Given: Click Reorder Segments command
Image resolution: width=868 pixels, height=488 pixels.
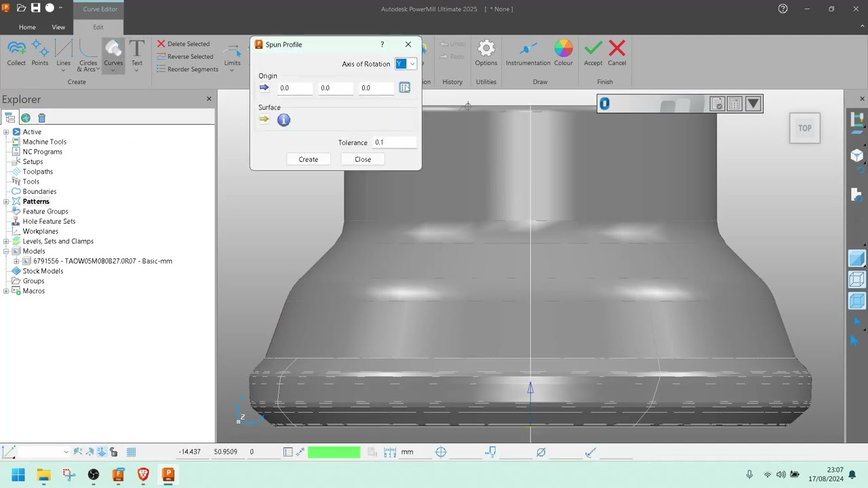Looking at the screenshot, I should [188, 69].
